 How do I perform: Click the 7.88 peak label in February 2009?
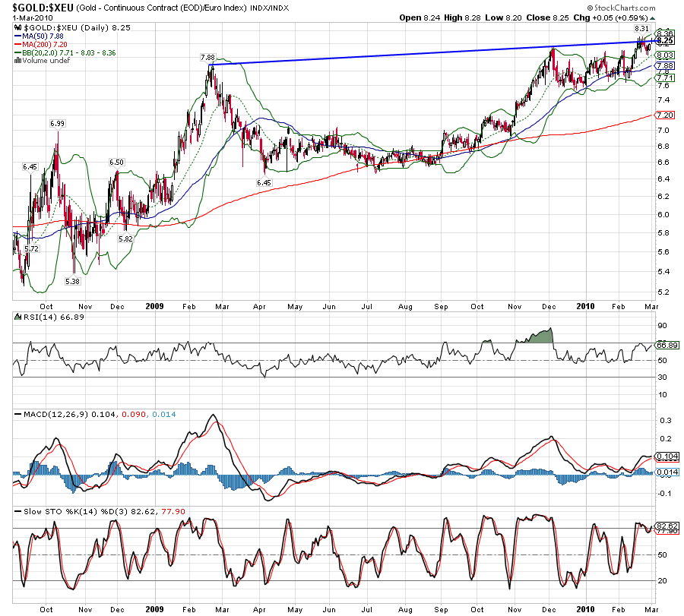pos(207,57)
